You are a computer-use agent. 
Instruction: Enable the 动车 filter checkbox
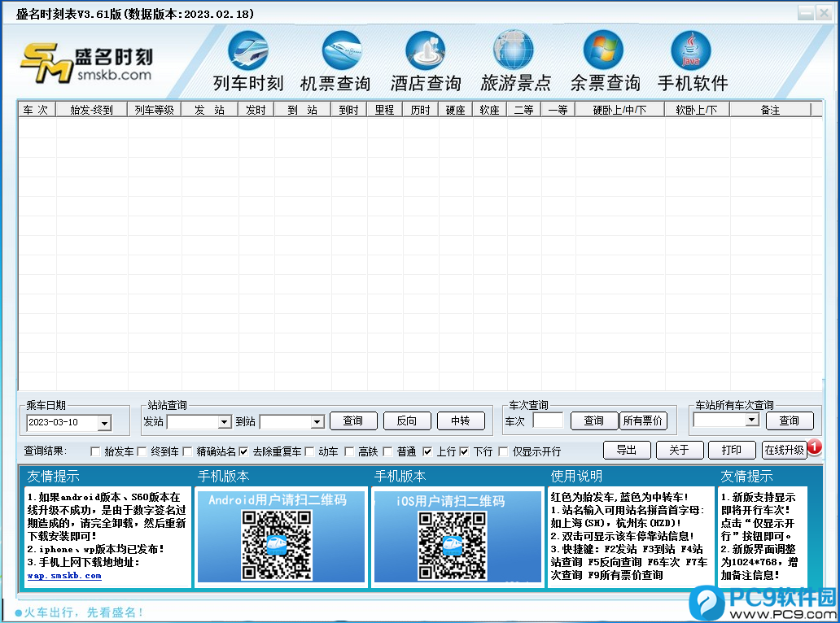point(309,451)
